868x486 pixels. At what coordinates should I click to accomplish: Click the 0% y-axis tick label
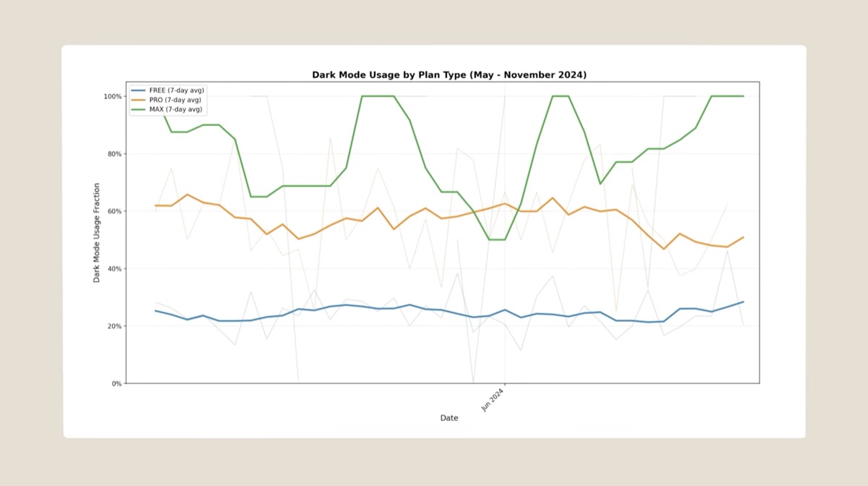pyautogui.click(x=116, y=383)
